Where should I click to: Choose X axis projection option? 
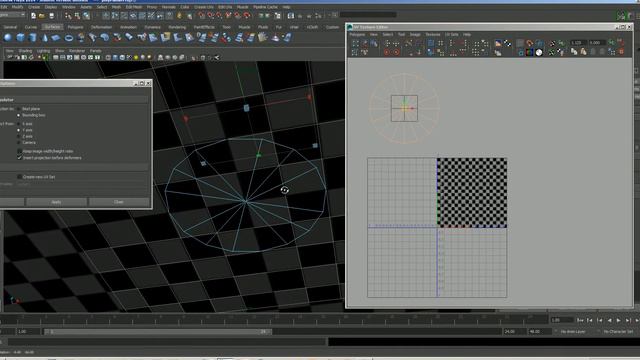click(18, 124)
